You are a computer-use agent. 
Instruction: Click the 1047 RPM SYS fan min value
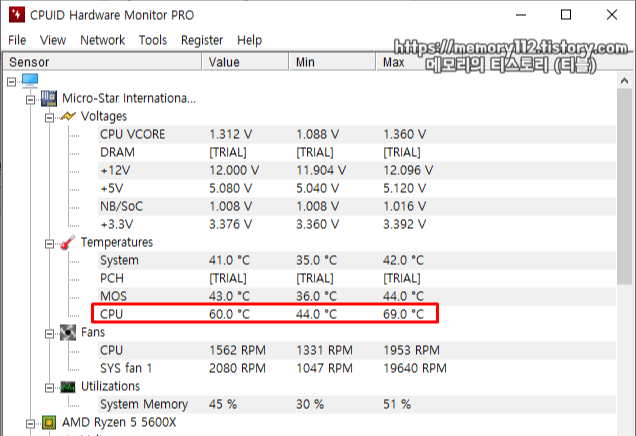324,368
